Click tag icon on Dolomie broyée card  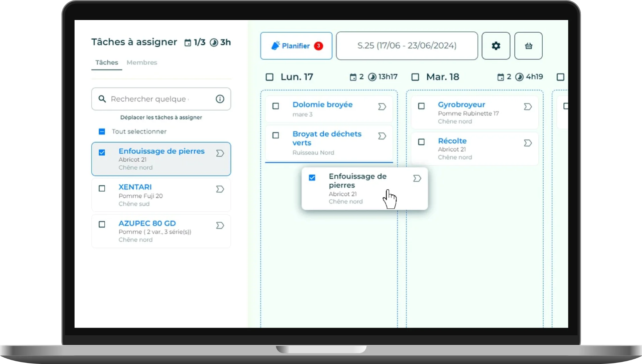[x=382, y=107]
